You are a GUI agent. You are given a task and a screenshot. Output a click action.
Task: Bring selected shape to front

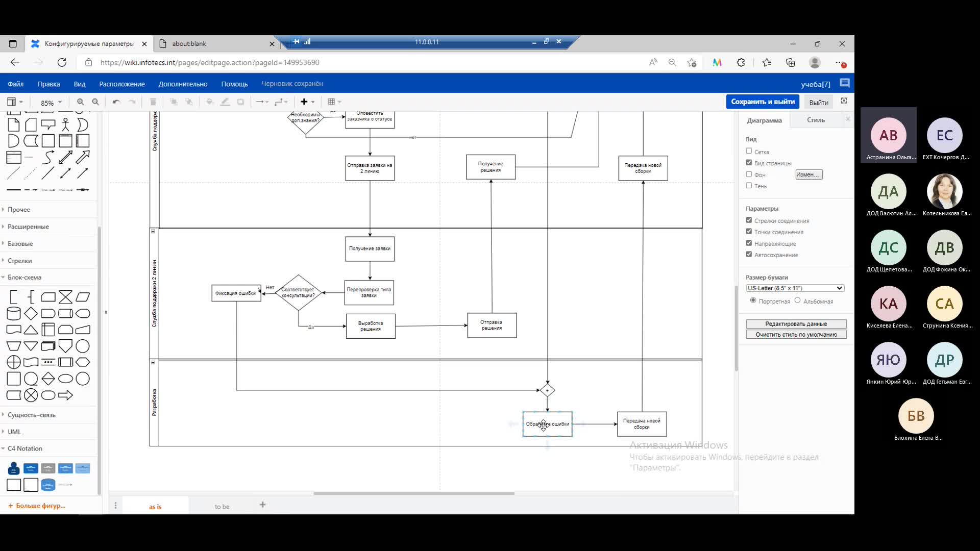tap(174, 102)
